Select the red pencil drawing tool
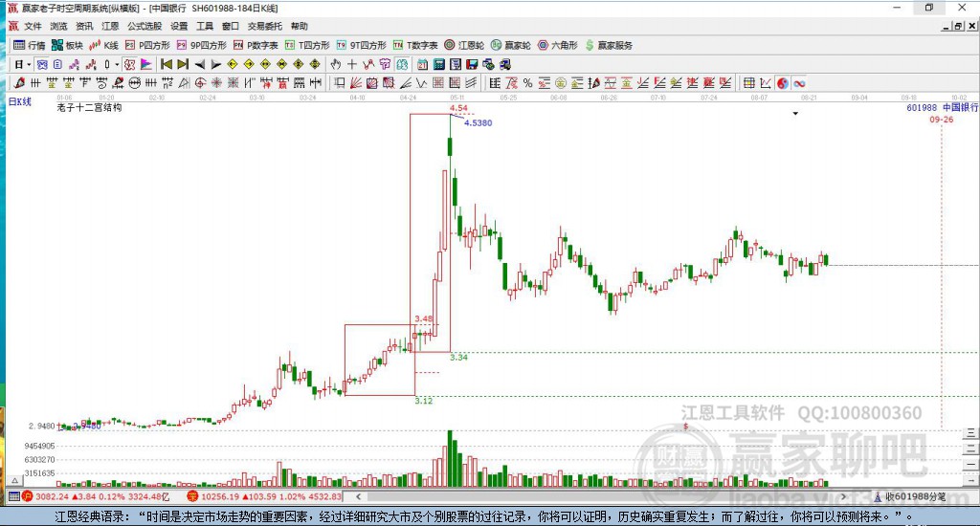Image resolution: width=980 pixels, height=526 pixels. [19, 83]
